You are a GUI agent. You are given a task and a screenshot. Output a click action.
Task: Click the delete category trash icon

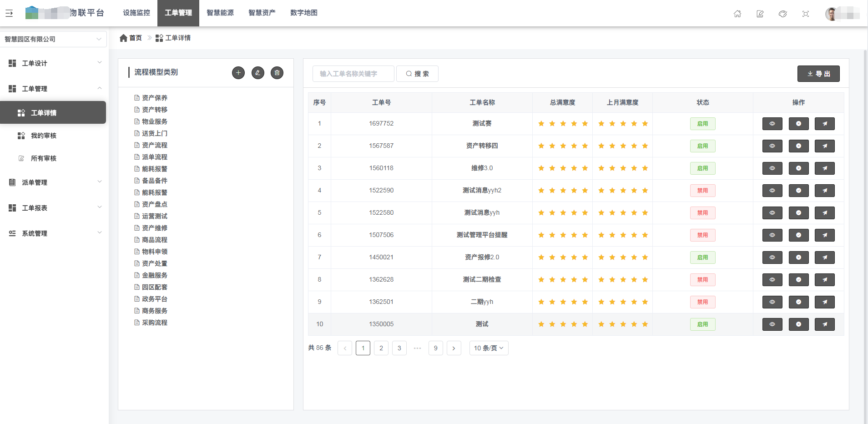pos(277,73)
